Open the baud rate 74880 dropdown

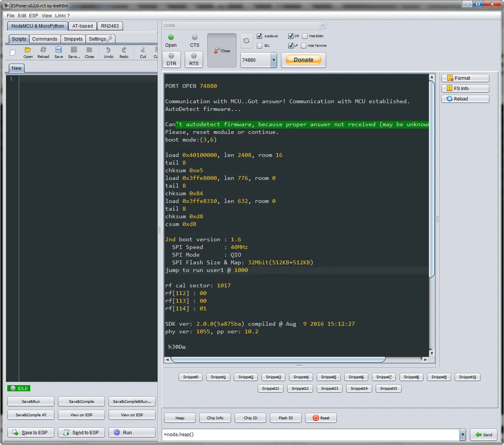[x=274, y=60]
